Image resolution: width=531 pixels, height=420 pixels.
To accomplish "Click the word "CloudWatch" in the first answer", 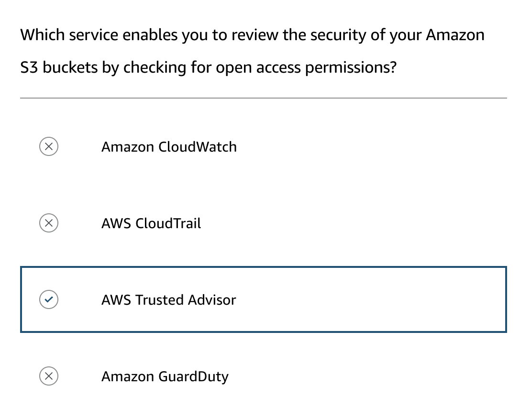I will 198,147.
